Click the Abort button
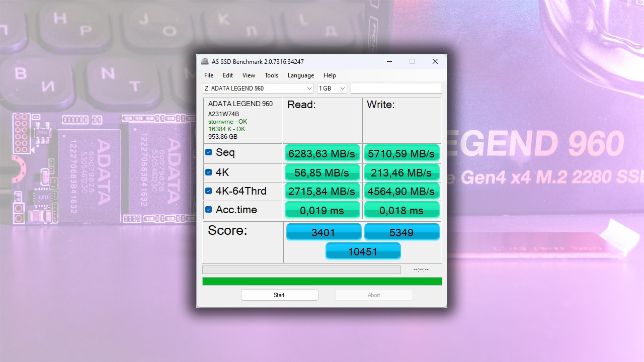 (374, 295)
